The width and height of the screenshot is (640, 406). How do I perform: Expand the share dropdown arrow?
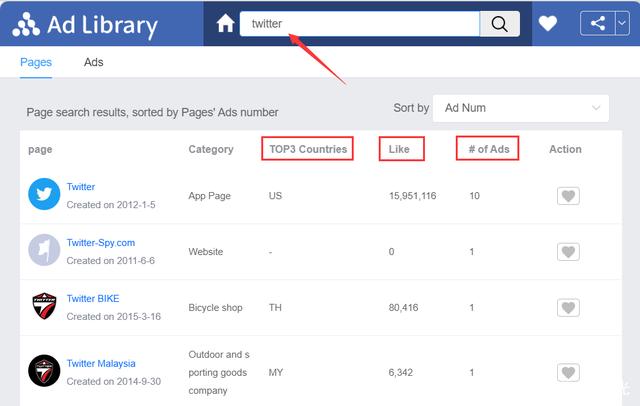click(x=622, y=23)
